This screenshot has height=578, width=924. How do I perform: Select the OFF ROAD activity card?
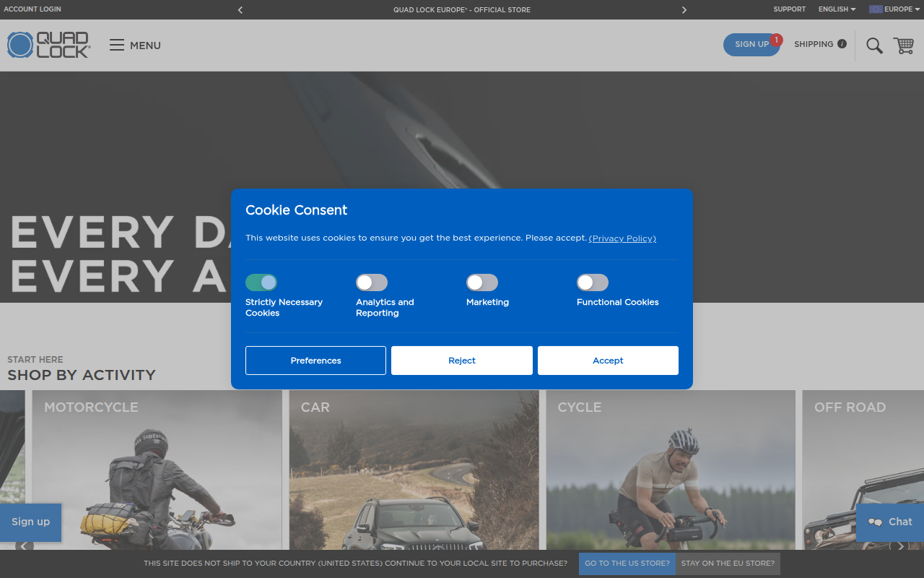click(x=863, y=470)
